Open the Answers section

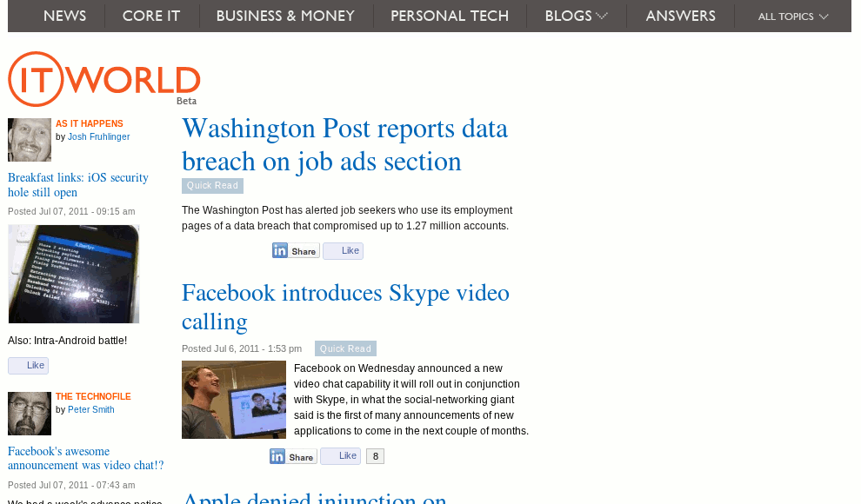(x=680, y=16)
